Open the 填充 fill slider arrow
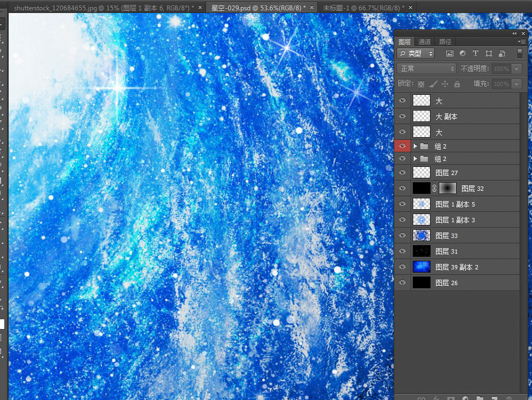This screenshot has height=400, width=532. (x=517, y=83)
